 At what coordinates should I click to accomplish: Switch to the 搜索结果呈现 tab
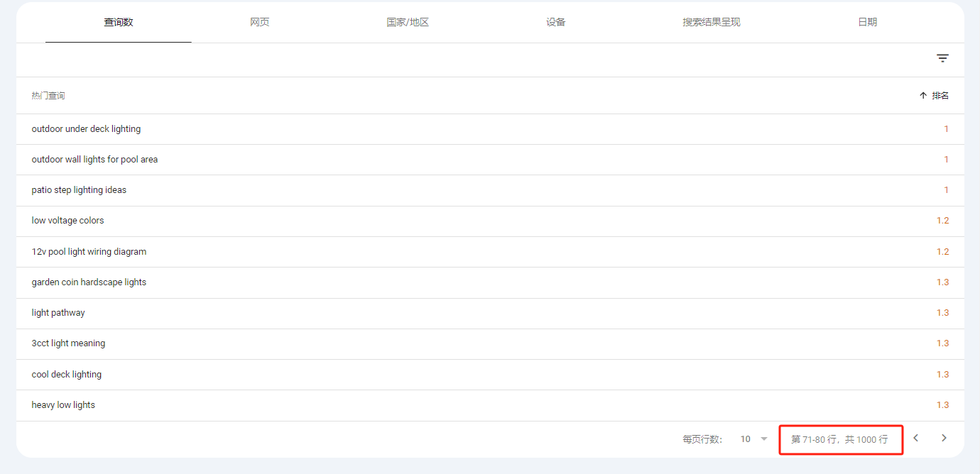coord(712,22)
